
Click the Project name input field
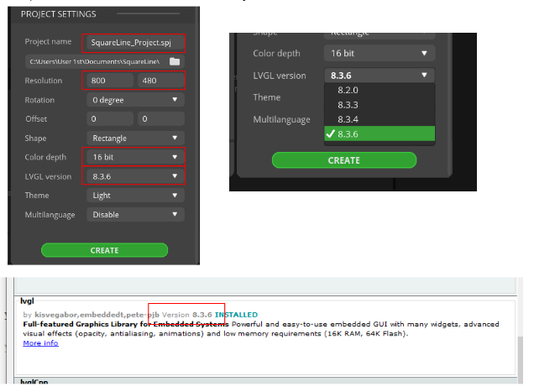(x=133, y=42)
